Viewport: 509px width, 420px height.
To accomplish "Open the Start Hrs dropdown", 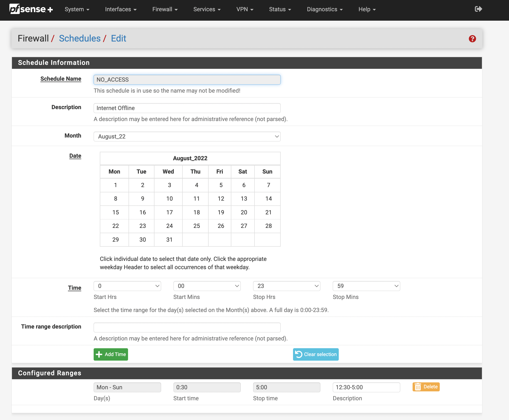I will [127, 286].
